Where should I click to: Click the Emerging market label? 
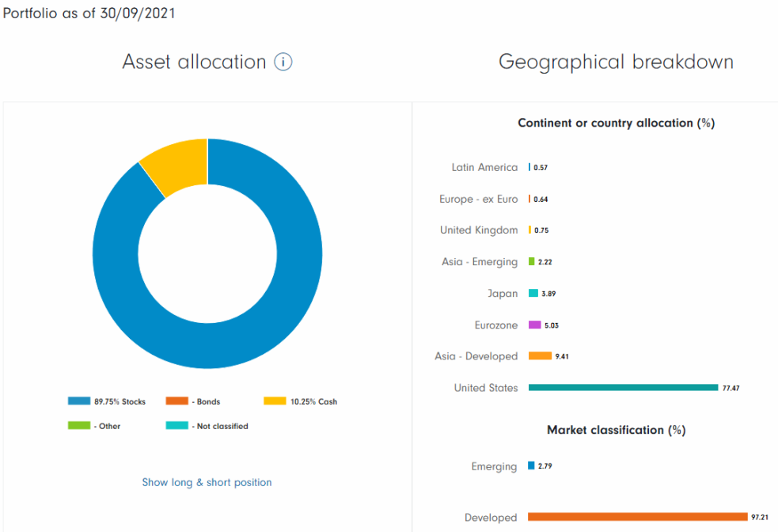pyautogui.click(x=494, y=466)
